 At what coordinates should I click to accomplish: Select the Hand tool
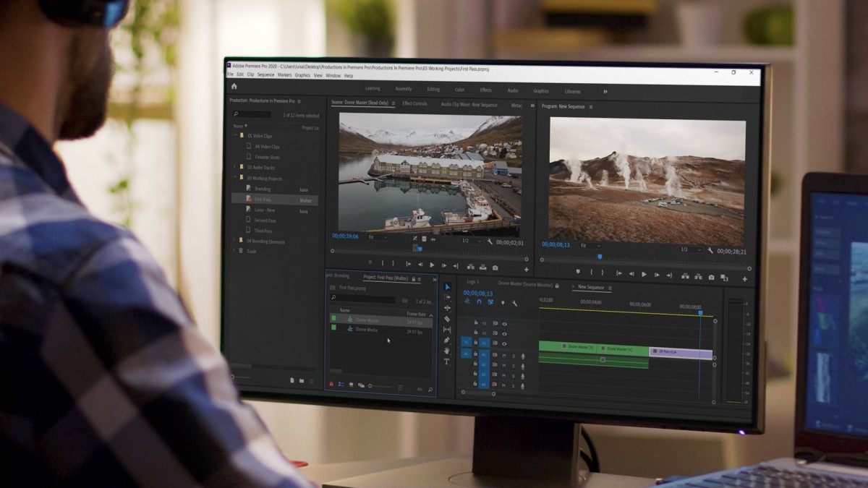coord(447,351)
